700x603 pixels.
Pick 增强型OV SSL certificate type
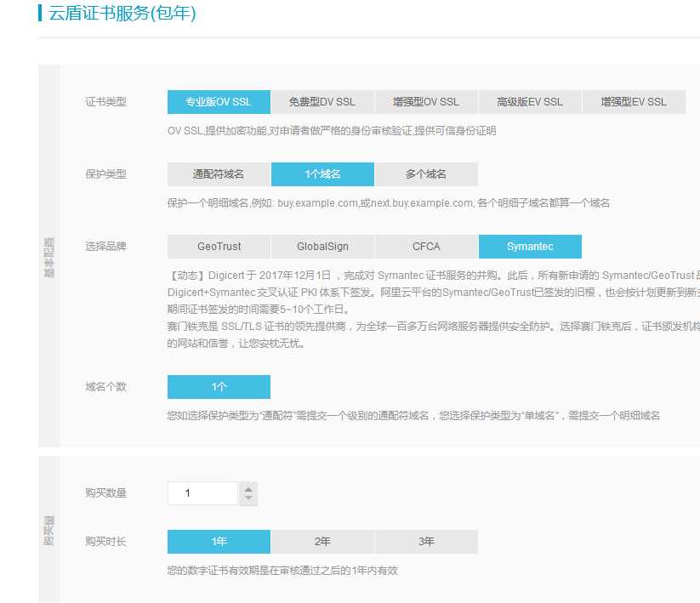pos(426,102)
